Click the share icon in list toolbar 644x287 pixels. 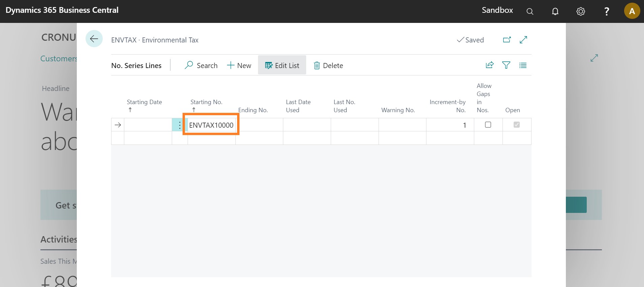pyautogui.click(x=489, y=65)
